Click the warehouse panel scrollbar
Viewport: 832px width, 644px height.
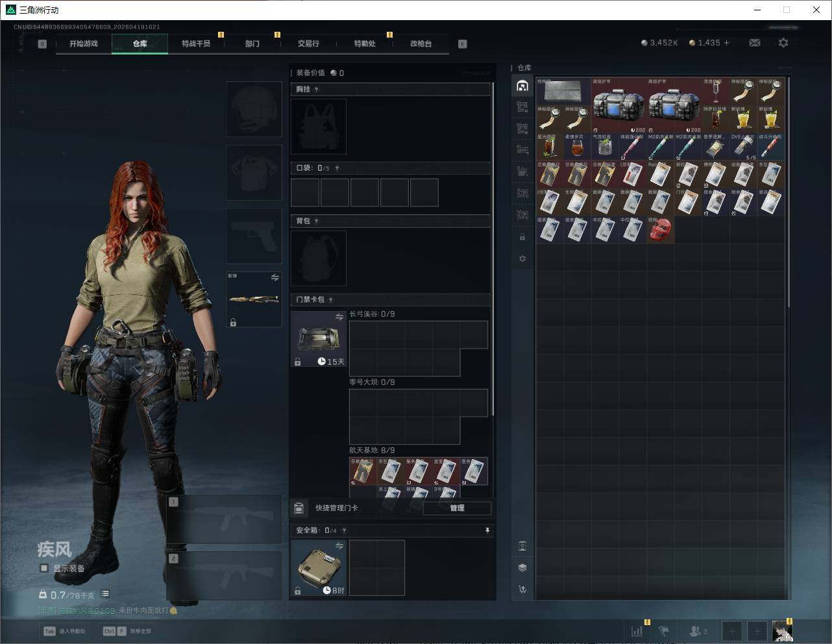[789, 192]
